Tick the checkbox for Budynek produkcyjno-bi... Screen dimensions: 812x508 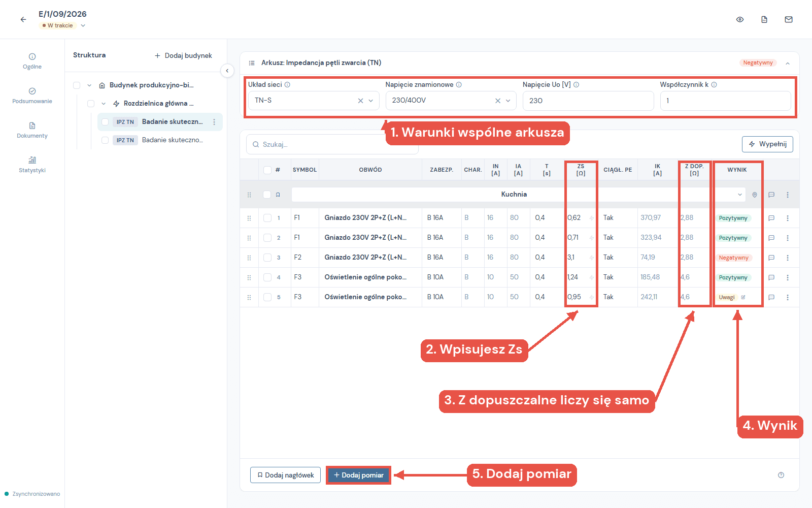point(77,85)
